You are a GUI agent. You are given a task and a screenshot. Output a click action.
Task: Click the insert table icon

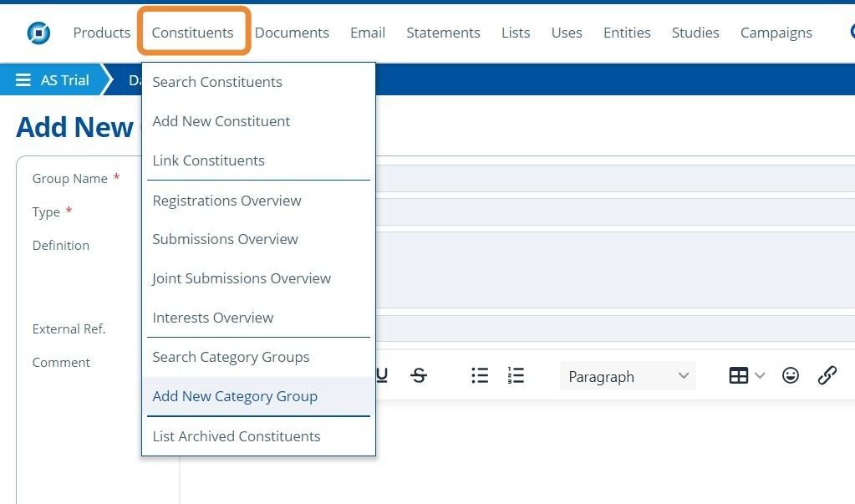point(738,376)
